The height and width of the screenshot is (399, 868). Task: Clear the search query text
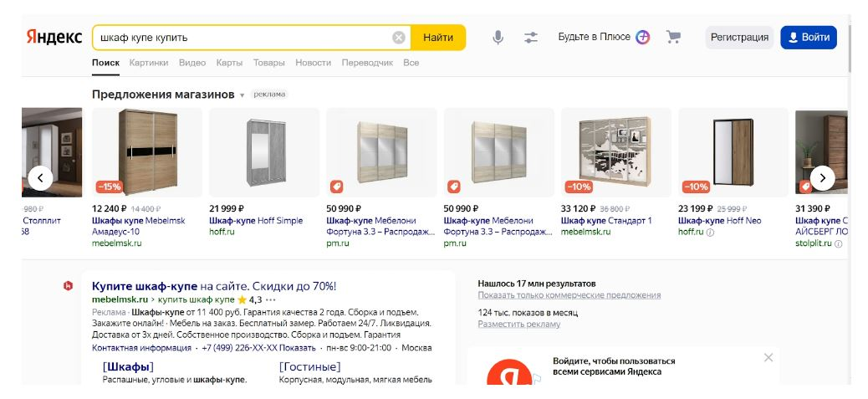coord(399,38)
